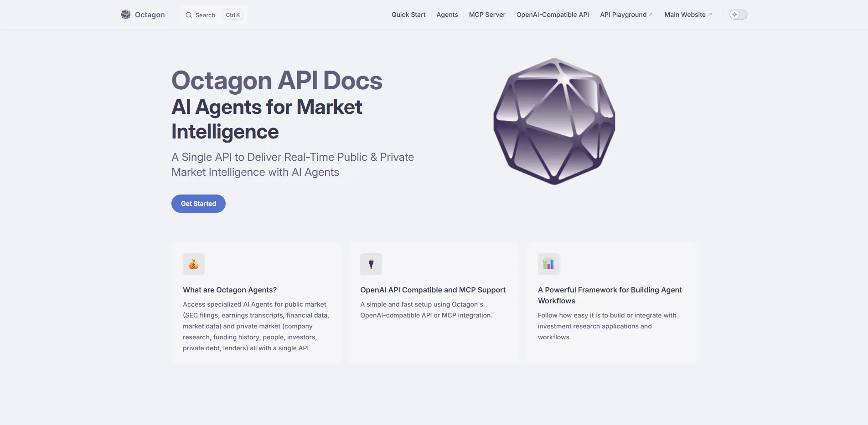
Task: Open the OpenAI-Compatible API docs
Action: (552, 14)
